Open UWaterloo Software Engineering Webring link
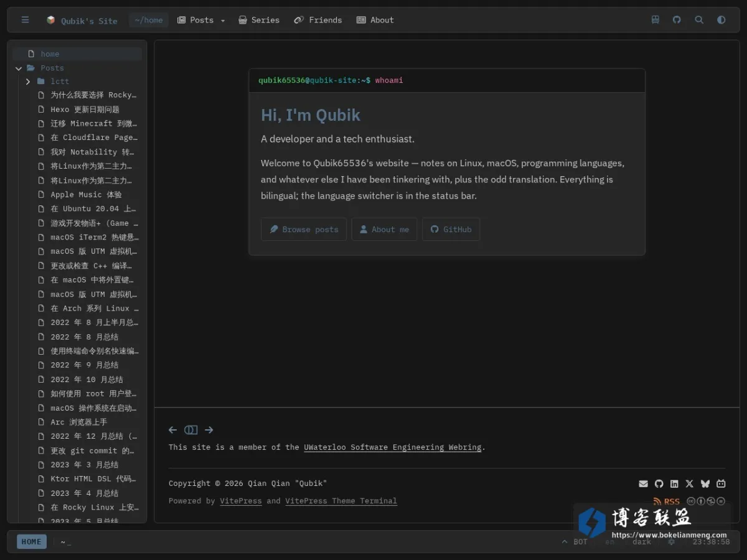747x560 pixels. point(393,447)
